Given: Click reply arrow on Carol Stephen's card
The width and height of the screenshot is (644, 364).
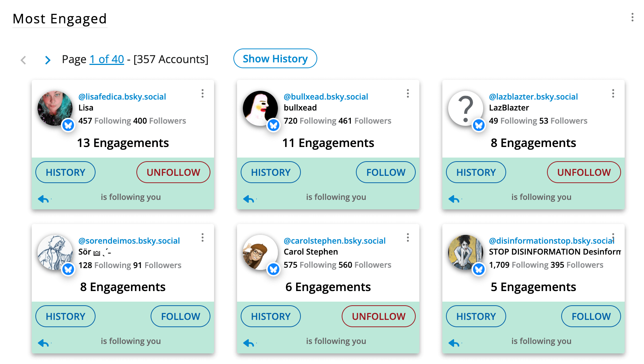Looking at the screenshot, I should (249, 343).
